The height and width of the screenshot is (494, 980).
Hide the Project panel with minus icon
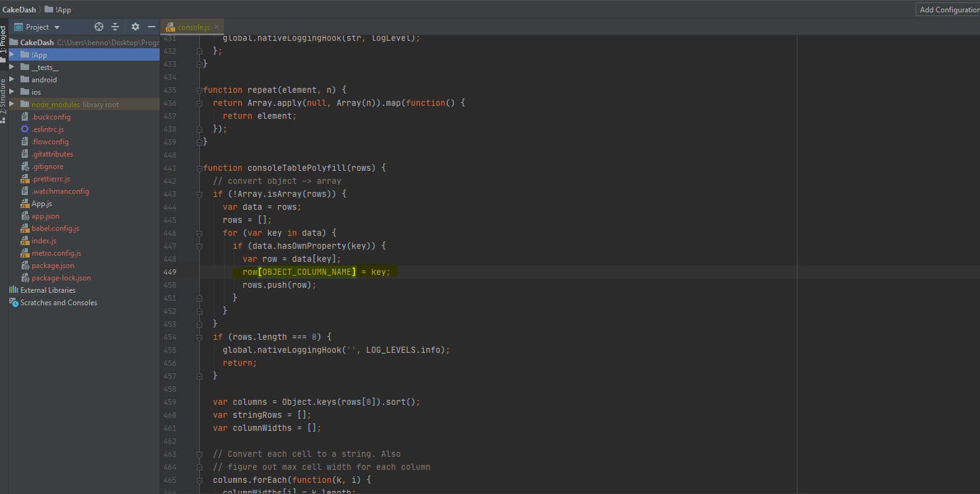[x=152, y=27]
